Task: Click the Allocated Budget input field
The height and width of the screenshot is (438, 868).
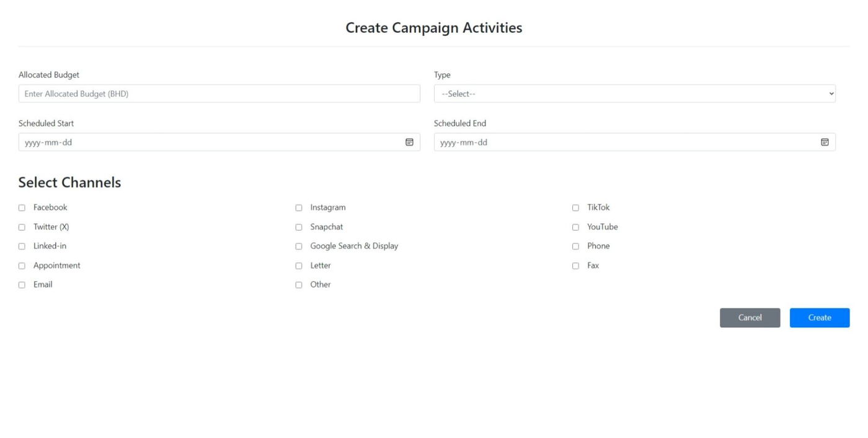Action: (219, 94)
